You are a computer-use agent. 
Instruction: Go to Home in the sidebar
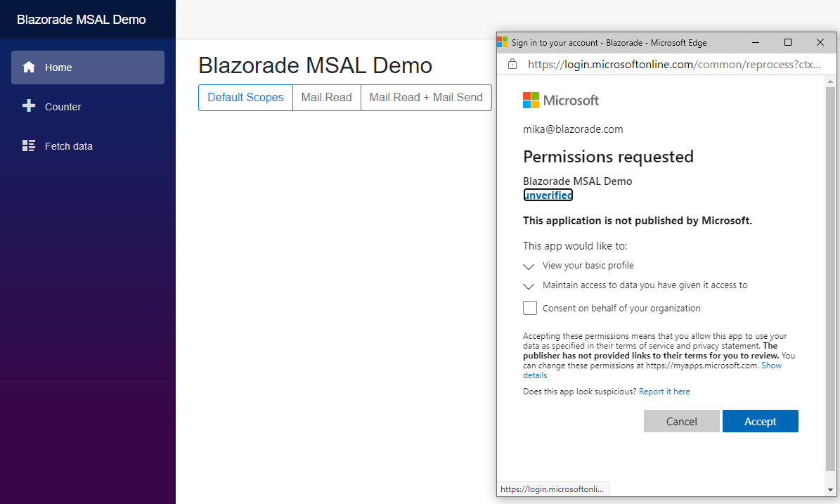[x=88, y=67]
